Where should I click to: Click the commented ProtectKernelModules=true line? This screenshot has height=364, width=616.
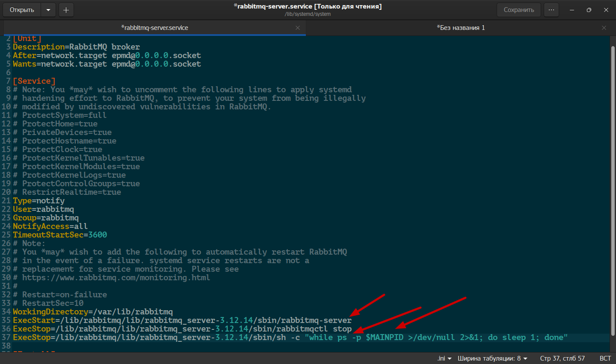(77, 167)
